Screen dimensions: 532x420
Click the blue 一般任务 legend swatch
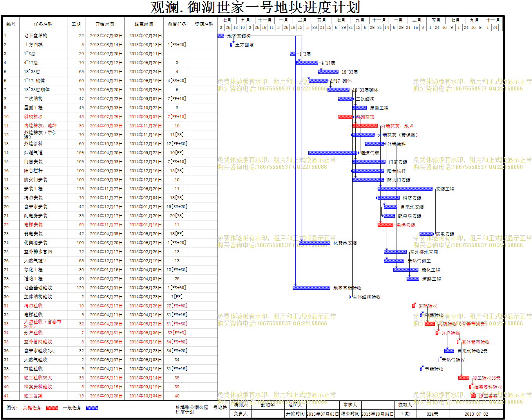[92, 408]
